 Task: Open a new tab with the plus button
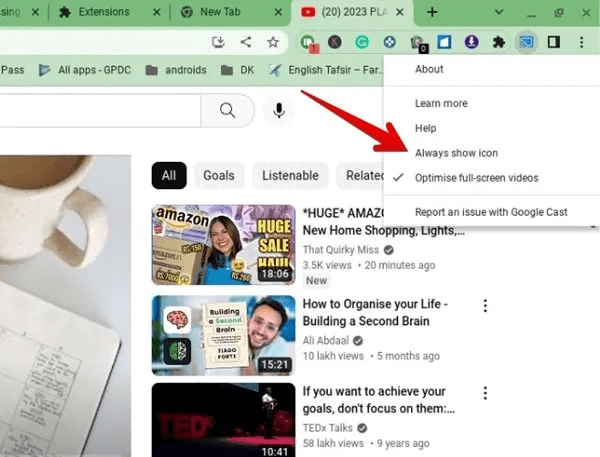click(432, 12)
